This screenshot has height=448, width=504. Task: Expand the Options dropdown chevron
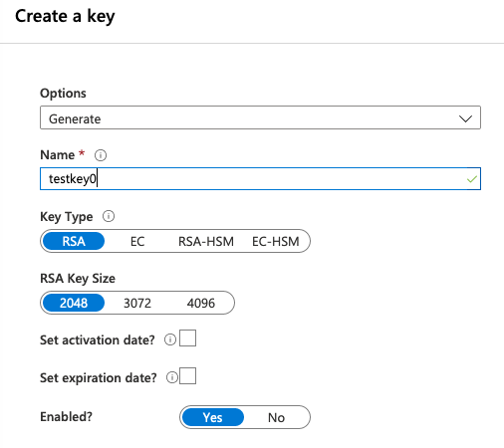click(465, 118)
